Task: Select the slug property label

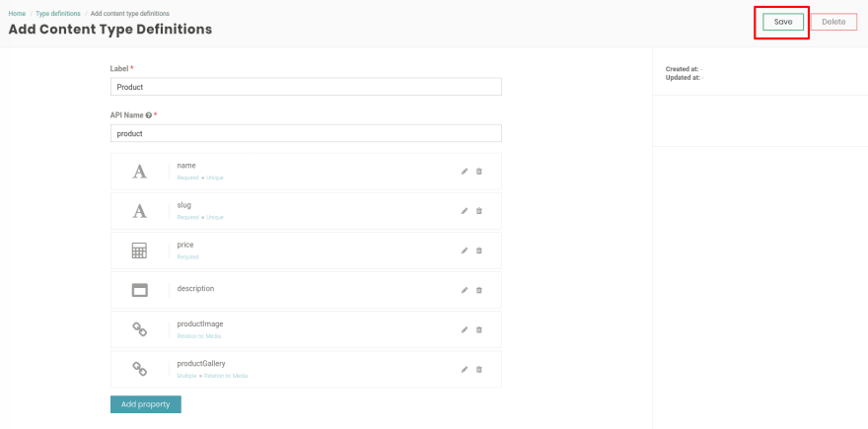Action: click(184, 205)
